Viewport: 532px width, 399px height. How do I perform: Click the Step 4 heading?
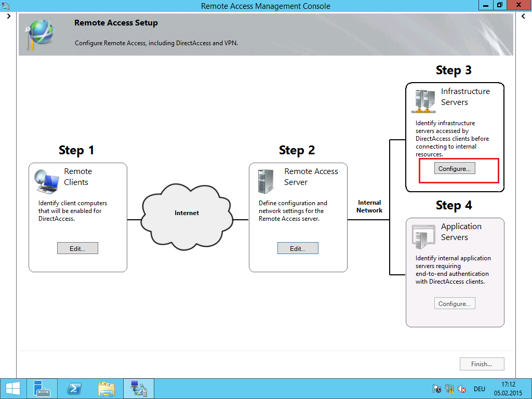coord(454,205)
